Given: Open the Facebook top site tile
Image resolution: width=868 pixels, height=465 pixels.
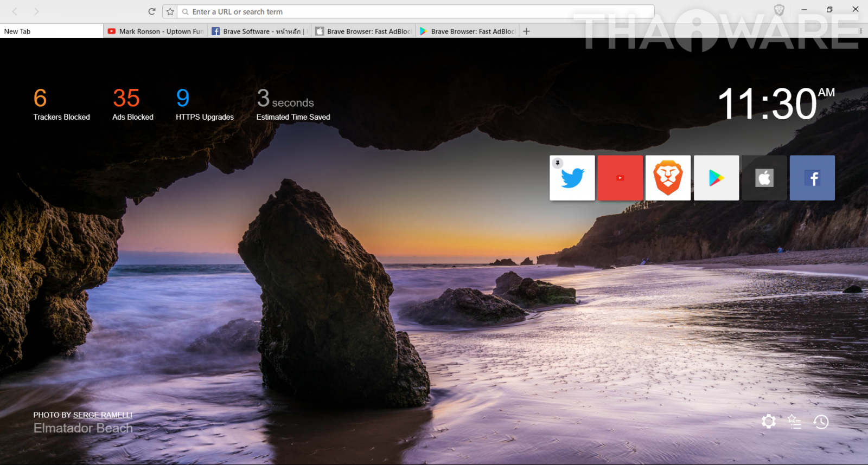Looking at the screenshot, I should [812, 178].
